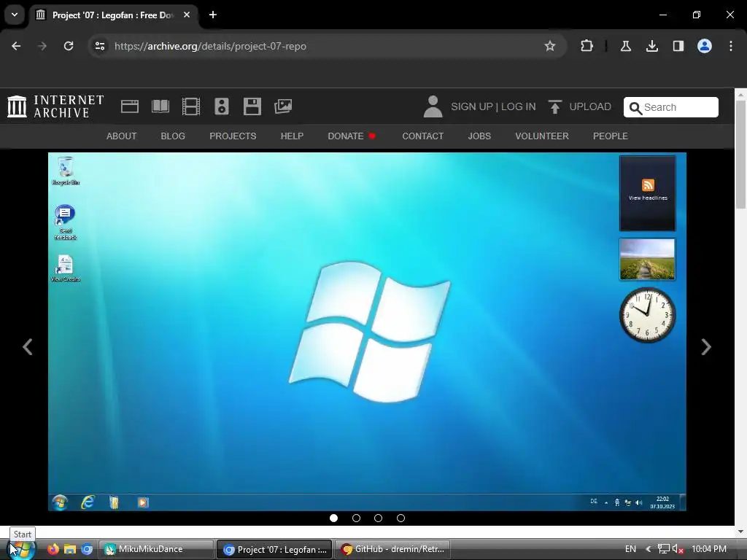Click the upload arrow icon
Image resolution: width=747 pixels, height=560 pixels.
[x=554, y=106]
